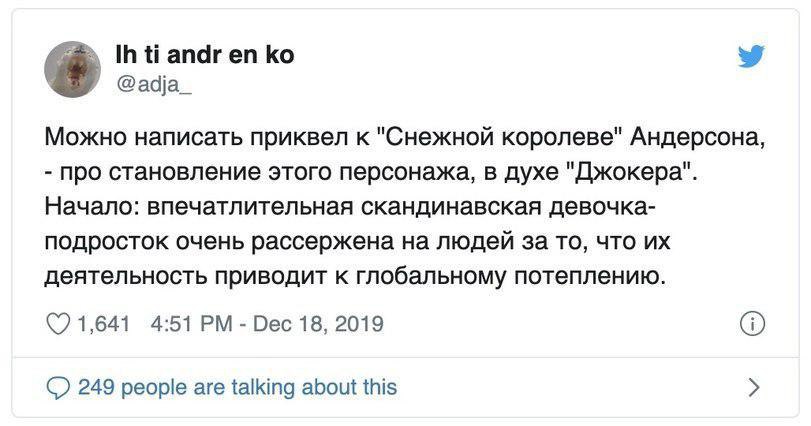Viewport: 811px width, 426px height.
Task: Like the tweet with the heart icon
Action: 58,324
